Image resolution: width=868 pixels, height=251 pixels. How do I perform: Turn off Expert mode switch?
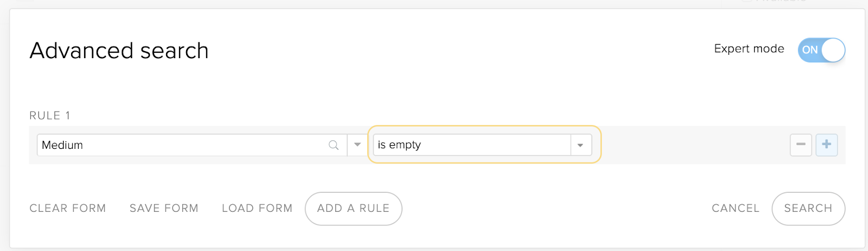tap(821, 50)
